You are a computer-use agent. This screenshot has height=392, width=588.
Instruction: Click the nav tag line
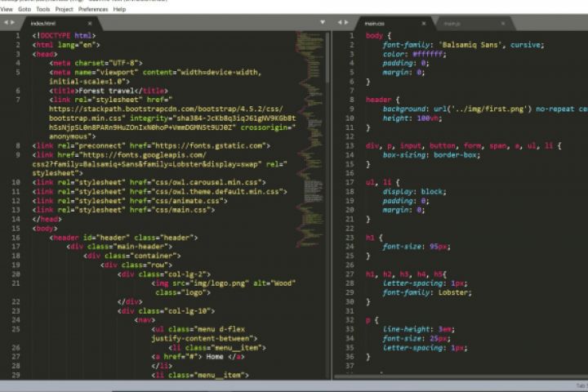tap(145, 320)
